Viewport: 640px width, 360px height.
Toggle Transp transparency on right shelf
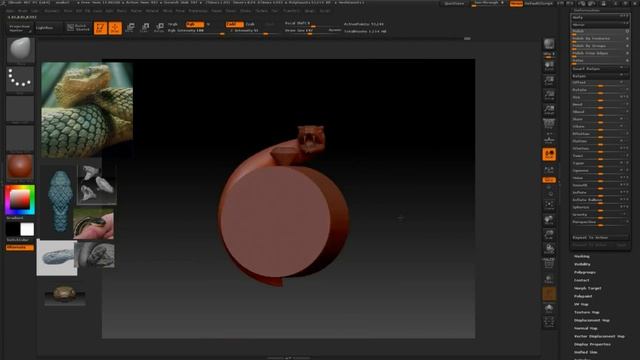pos(549,279)
